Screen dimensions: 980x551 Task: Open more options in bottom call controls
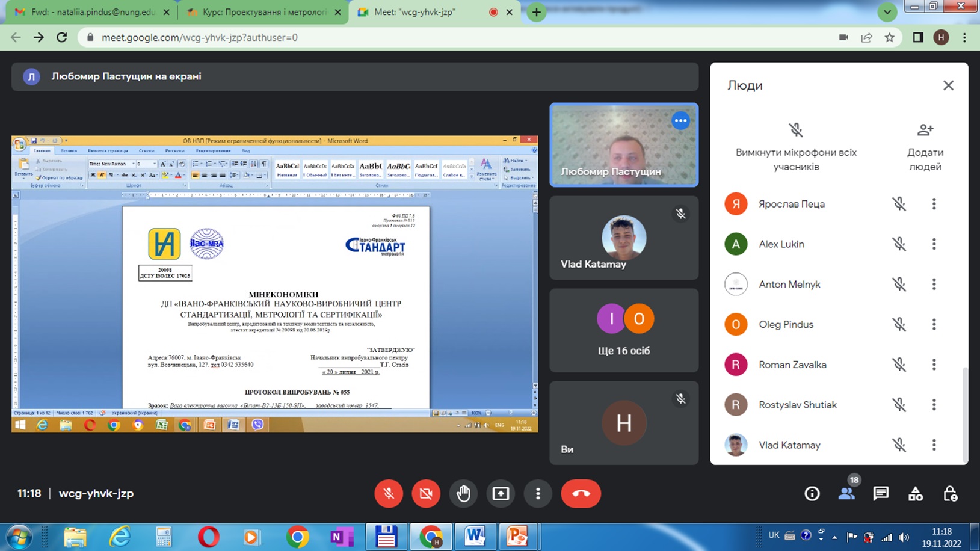(538, 494)
